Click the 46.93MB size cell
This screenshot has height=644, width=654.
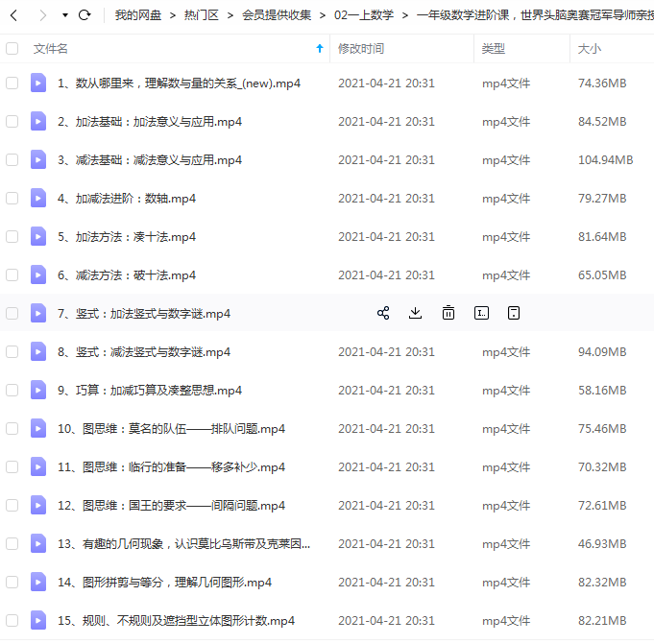point(602,543)
